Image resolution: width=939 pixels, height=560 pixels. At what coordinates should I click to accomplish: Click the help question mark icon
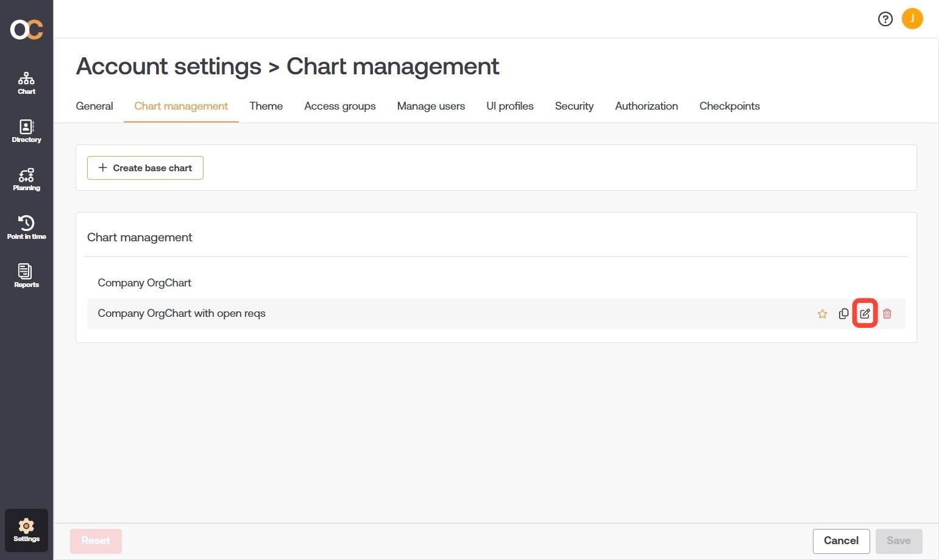click(885, 19)
